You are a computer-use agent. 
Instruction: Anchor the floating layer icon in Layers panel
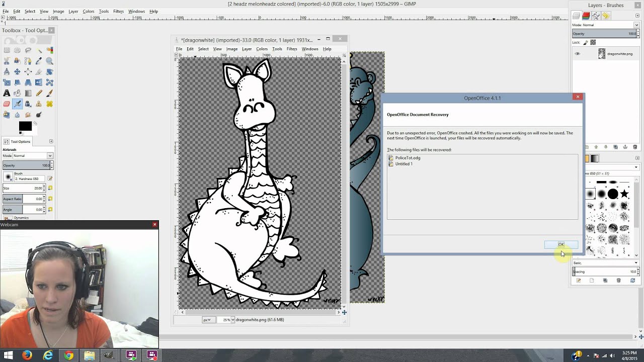(x=625, y=147)
